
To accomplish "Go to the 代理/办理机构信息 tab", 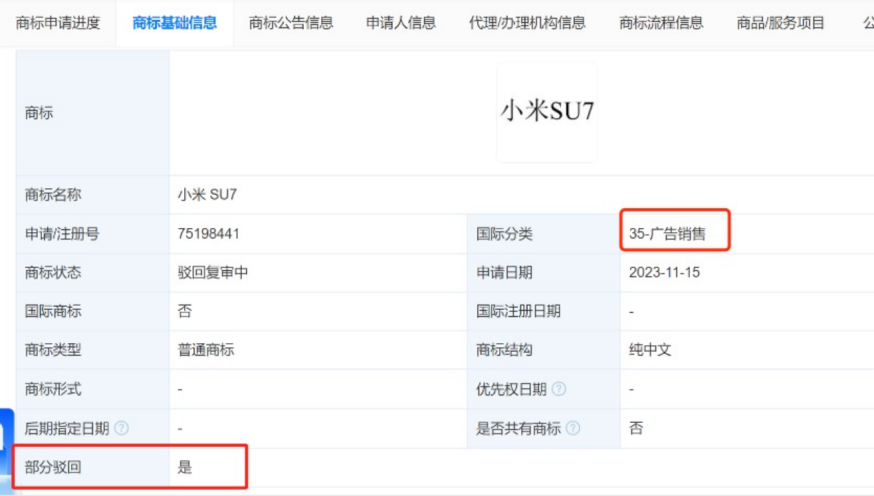I will click(527, 23).
